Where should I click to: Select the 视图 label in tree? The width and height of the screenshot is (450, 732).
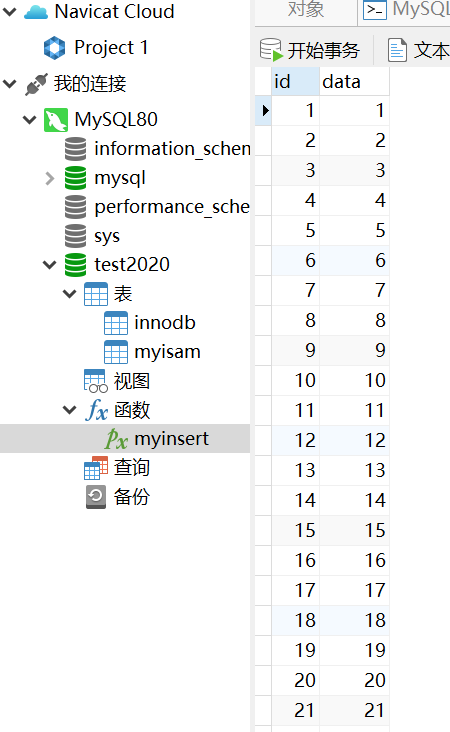pos(132,381)
